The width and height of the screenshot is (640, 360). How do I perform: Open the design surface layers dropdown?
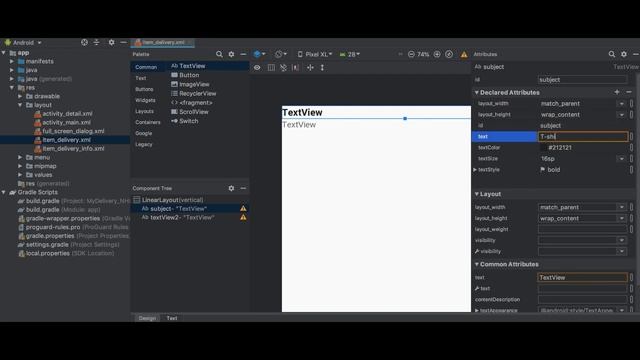coord(259,54)
